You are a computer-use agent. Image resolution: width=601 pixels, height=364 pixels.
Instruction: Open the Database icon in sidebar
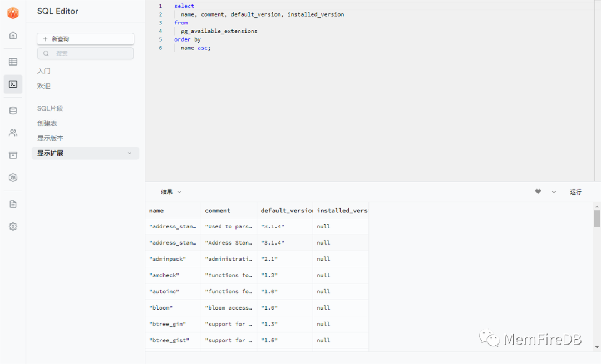[13, 111]
